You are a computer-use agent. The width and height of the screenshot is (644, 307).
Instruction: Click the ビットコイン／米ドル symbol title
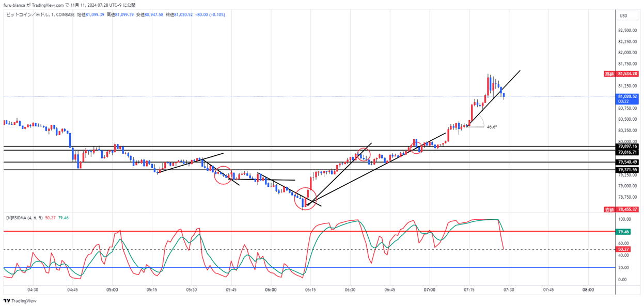[x=26, y=14]
